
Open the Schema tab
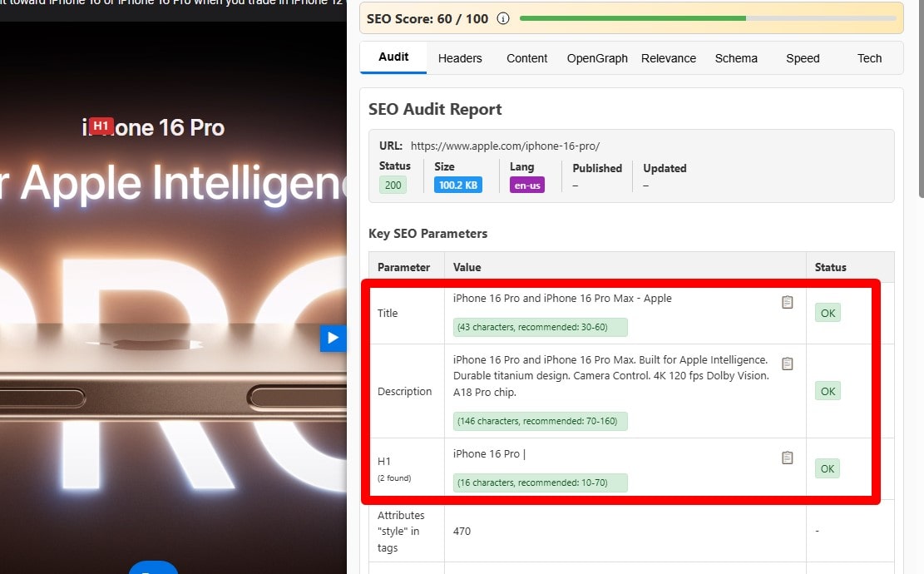pyautogui.click(x=736, y=58)
